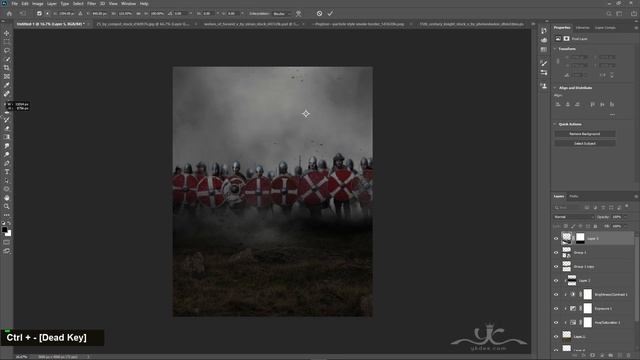Click the Layer 5 mask thumbnail
Screen dimensions: 640x360
pyautogui.click(x=580, y=238)
